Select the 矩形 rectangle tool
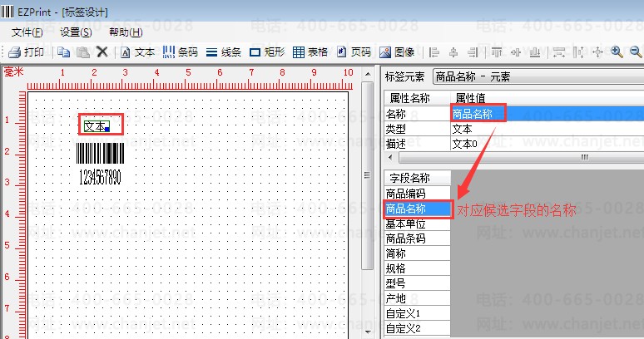The width and height of the screenshot is (644, 339). click(x=267, y=52)
